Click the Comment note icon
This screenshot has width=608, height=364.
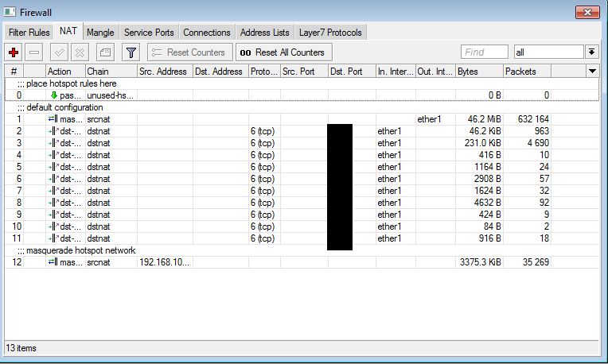105,52
